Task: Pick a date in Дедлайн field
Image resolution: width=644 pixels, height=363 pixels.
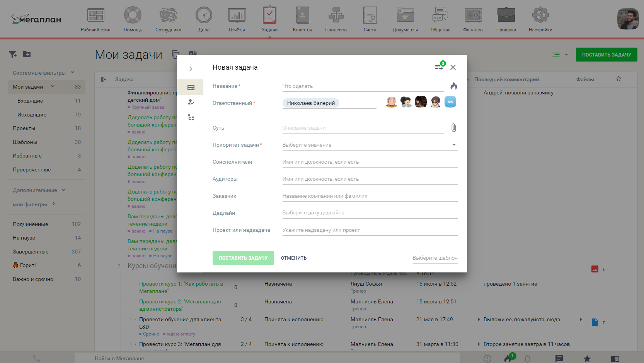Action: (370, 213)
